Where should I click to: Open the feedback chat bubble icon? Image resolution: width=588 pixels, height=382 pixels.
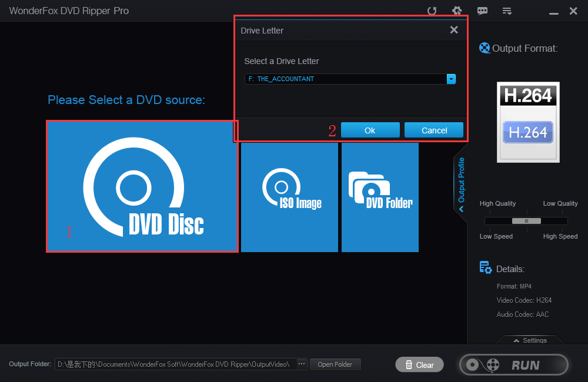(x=482, y=11)
